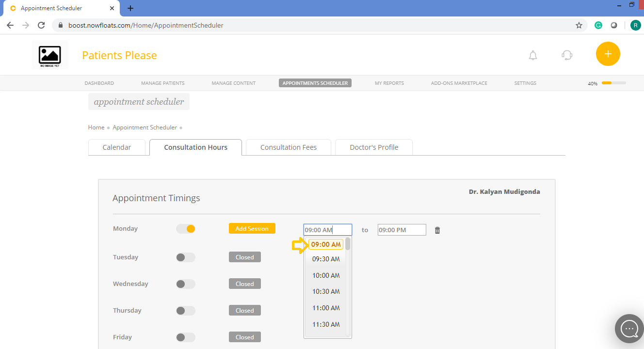Pick 11:30 AM start time

pos(326,324)
